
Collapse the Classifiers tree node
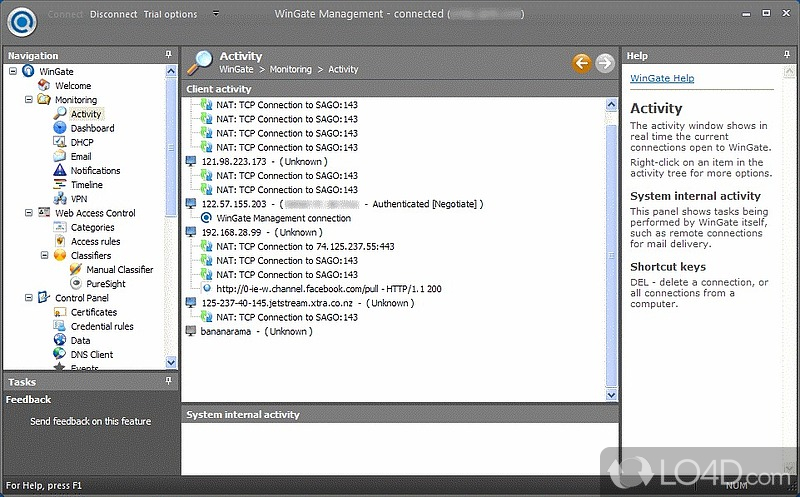[x=44, y=255]
